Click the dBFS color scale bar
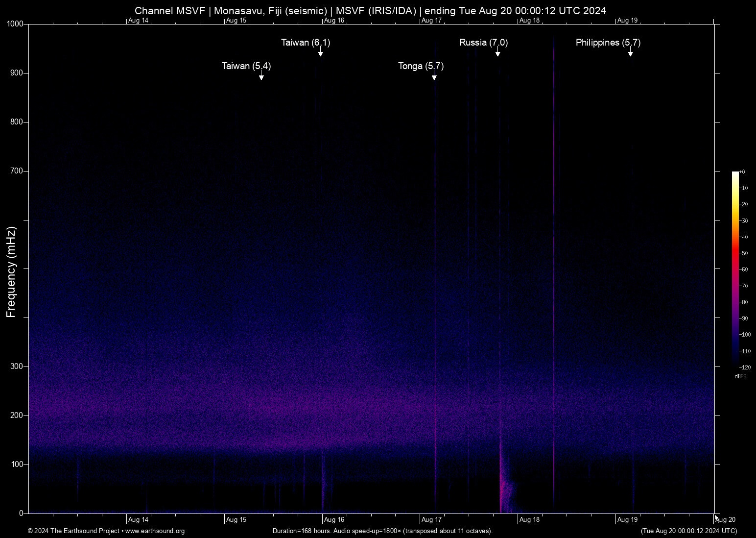This screenshot has width=756, height=538. pos(735,269)
